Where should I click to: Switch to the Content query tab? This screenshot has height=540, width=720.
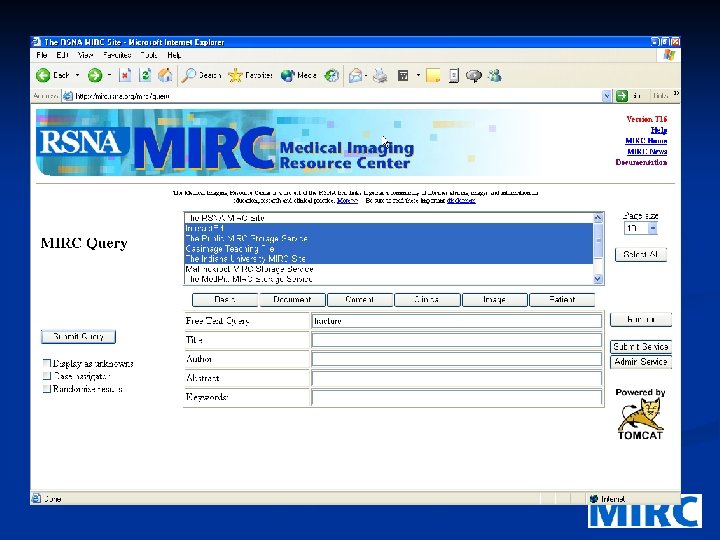coord(360,299)
